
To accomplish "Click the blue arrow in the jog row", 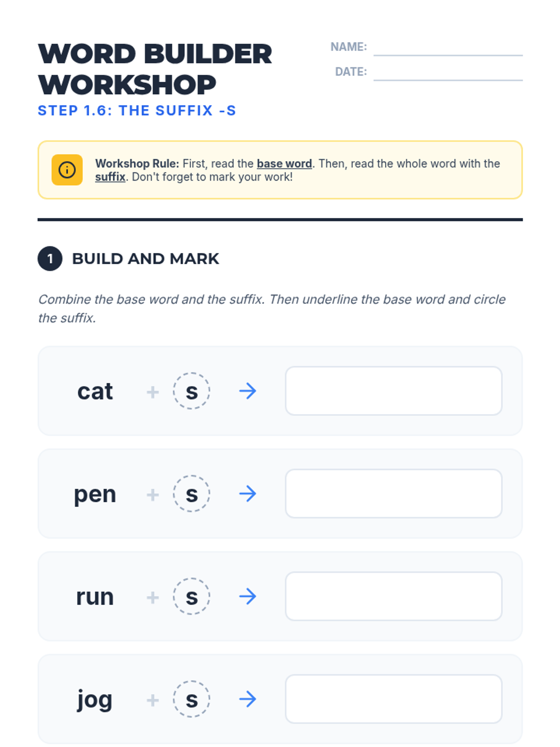I will (248, 699).
